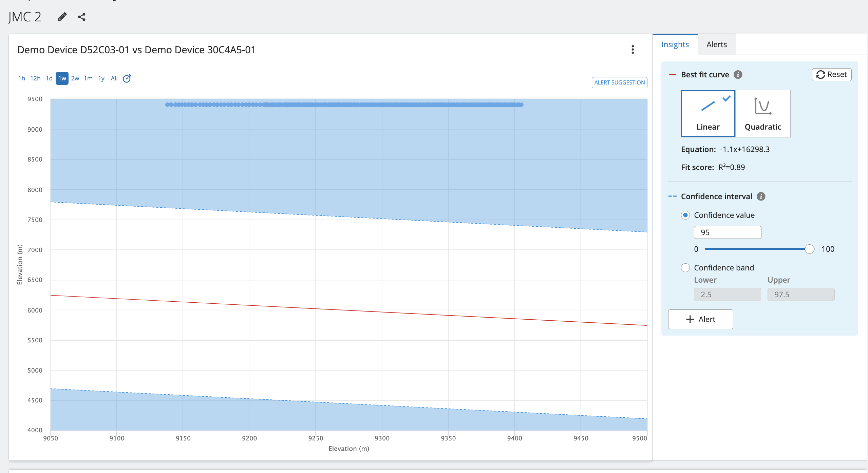The image size is (868, 473).
Task: Click the pencil edit icon beside JMC 2
Action: (x=62, y=17)
